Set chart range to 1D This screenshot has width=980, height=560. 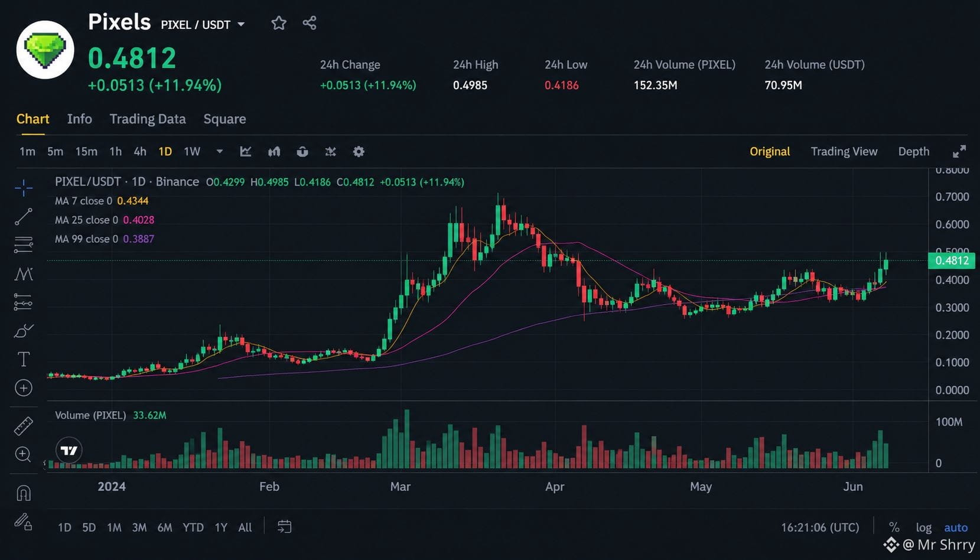[x=64, y=528]
